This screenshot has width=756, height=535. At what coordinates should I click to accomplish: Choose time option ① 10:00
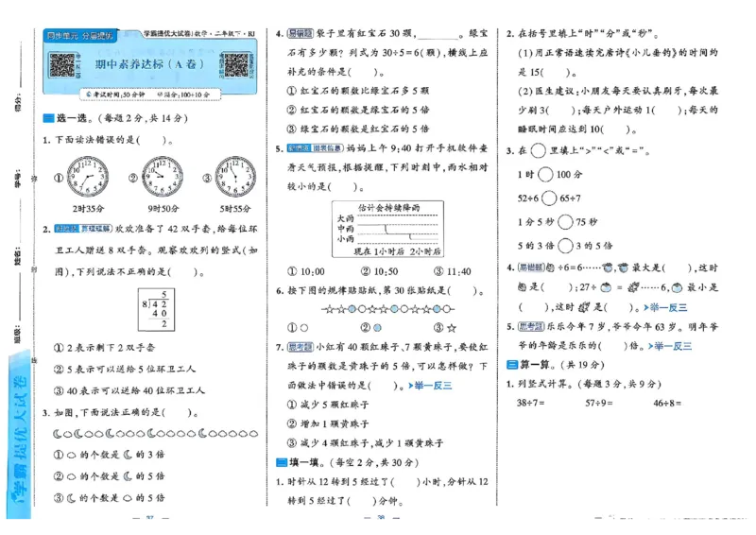[x=306, y=271]
